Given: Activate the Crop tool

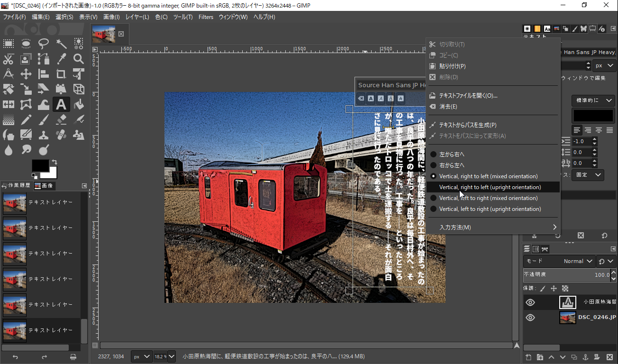Looking at the screenshot, I should pyautogui.click(x=61, y=74).
